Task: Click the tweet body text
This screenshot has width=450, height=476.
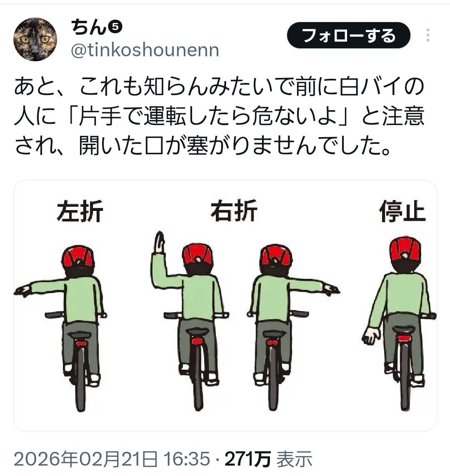Action: point(219,116)
